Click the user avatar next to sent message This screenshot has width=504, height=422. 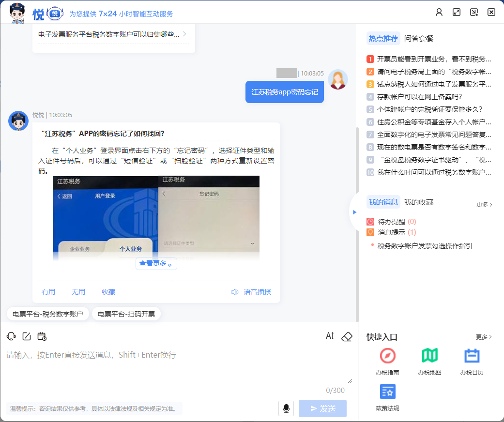tap(338, 79)
